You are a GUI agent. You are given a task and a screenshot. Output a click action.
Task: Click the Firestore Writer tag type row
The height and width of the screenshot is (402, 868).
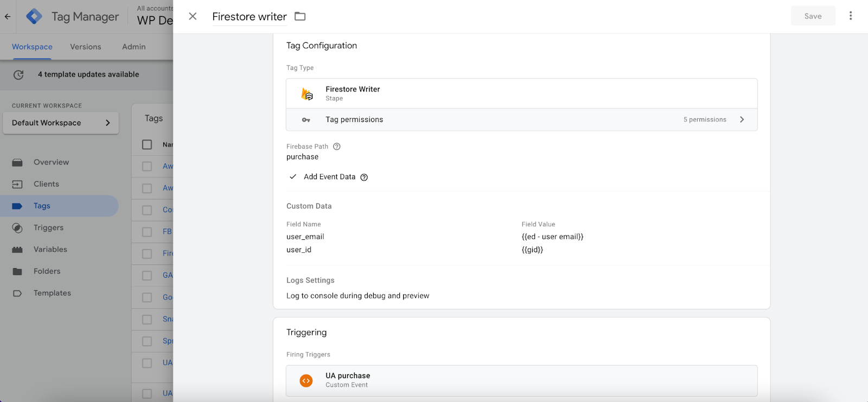point(521,93)
